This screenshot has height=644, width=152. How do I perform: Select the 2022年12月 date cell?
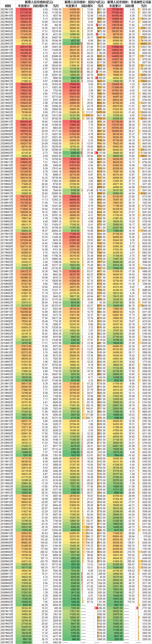coord(8,47)
